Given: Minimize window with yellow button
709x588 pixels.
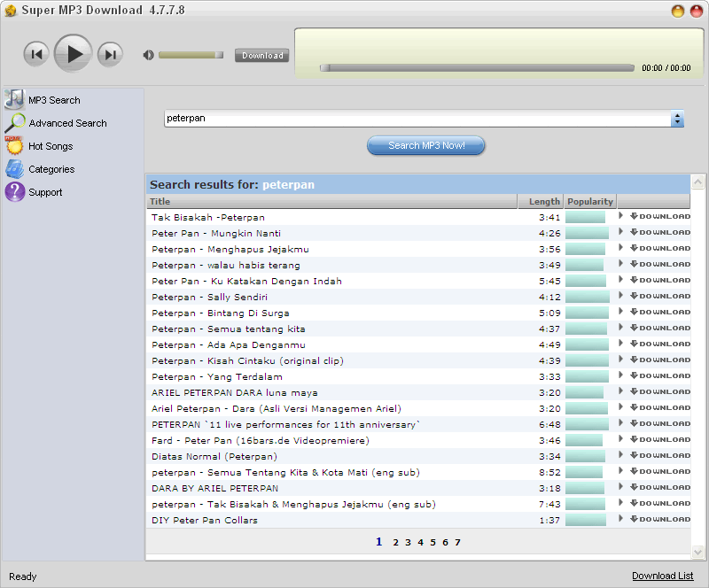Looking at the screenshot, I should click(x=677, y=11).
